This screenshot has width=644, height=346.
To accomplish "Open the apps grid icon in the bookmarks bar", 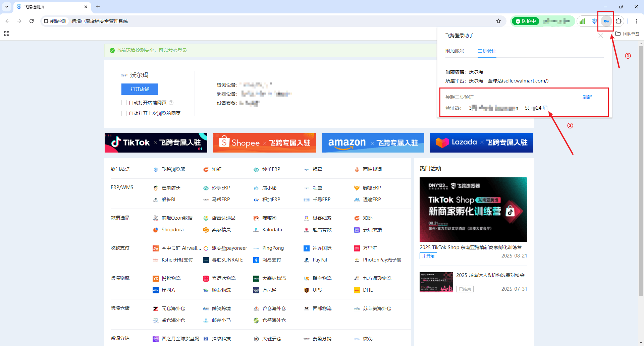I will (7, 34).
